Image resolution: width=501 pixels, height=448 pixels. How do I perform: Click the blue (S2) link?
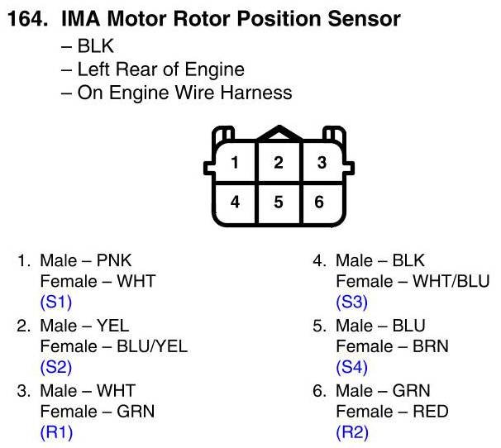click(56, 367)
